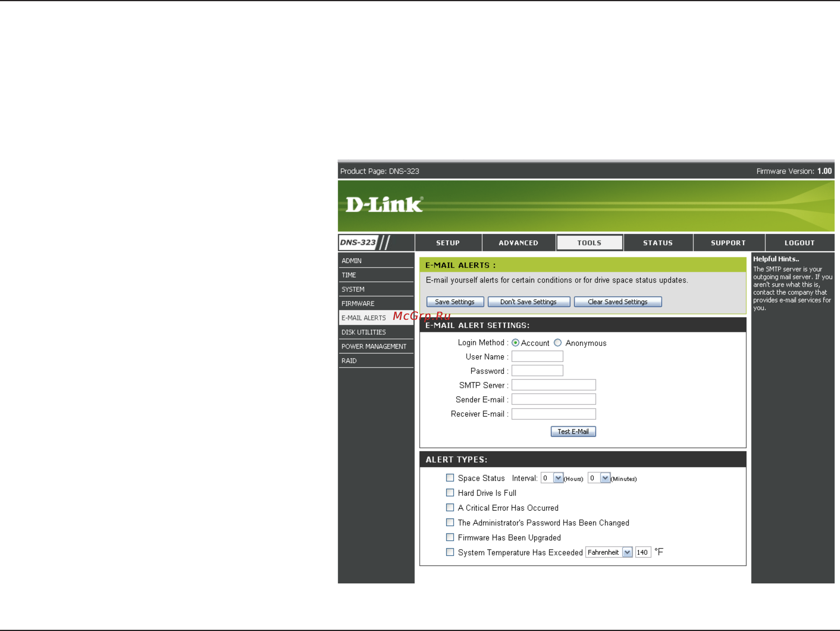Click the Save Settings button
840x631 pixels.
455,301
